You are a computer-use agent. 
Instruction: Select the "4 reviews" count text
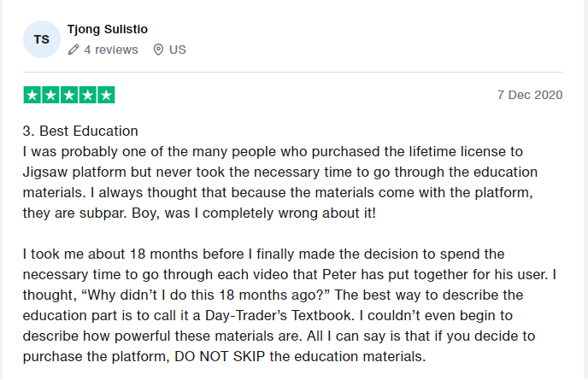[111, 50]
